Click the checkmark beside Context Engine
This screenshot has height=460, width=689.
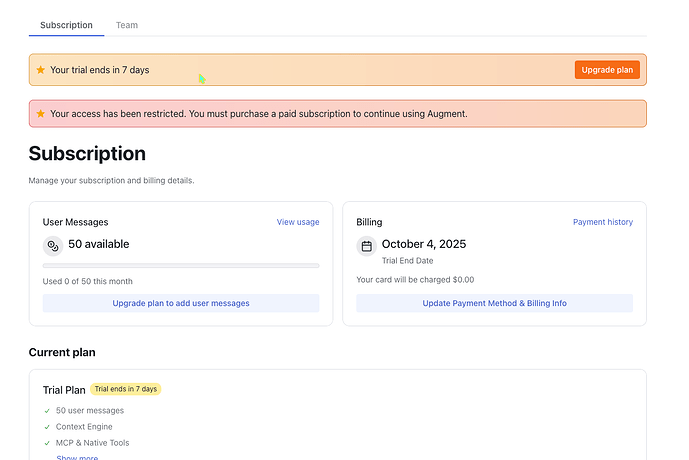point(47,427)
